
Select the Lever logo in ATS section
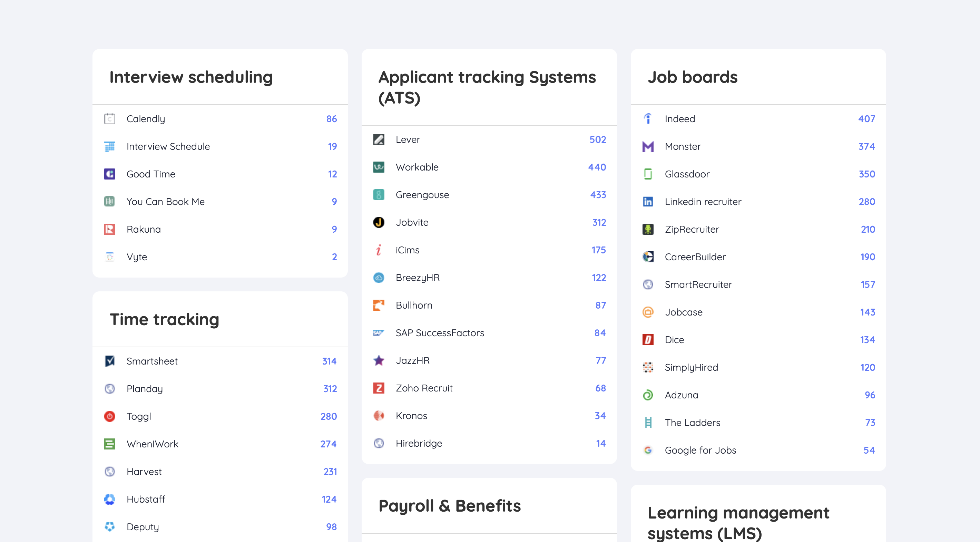click(379, 139)
